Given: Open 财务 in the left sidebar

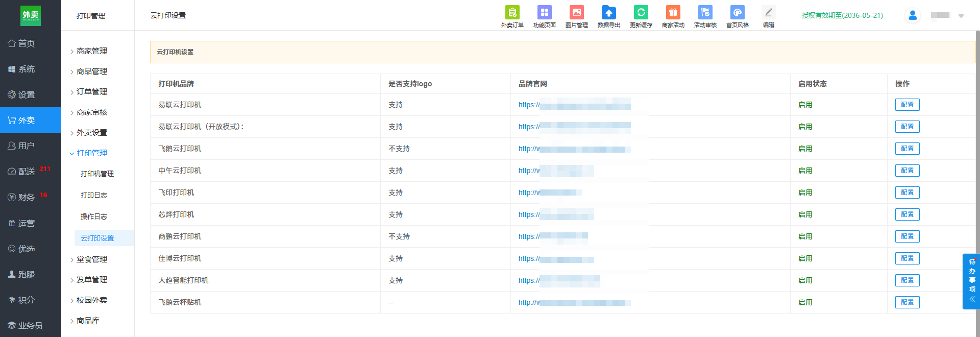Looking at the screenshot, I should 31,197.
